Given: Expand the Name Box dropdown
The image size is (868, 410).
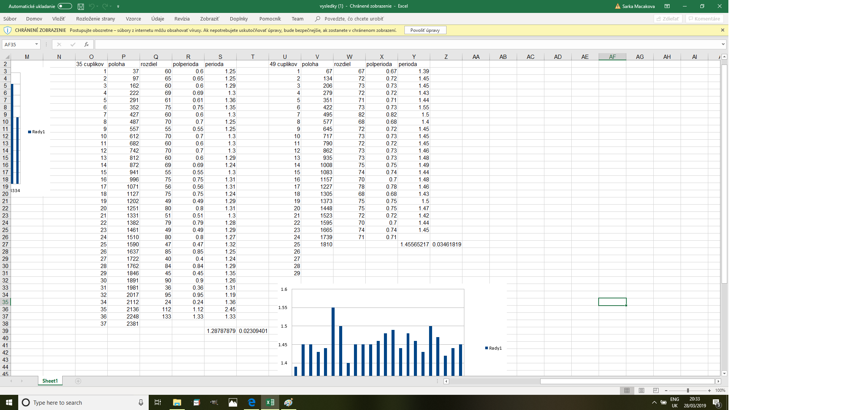Looking at the screenshot, I should (36, 44).
